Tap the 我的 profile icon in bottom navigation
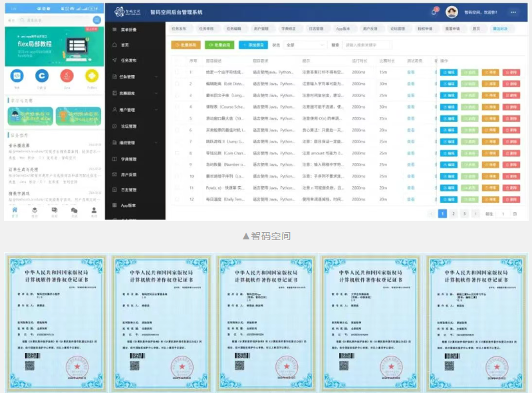This screenshot has width=532, height=393. (x=93, y=211)
